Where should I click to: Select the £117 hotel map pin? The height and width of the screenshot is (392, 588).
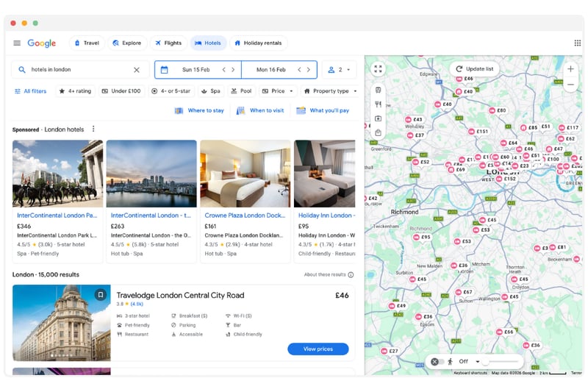pyautogui.click(x=568, y=128)
